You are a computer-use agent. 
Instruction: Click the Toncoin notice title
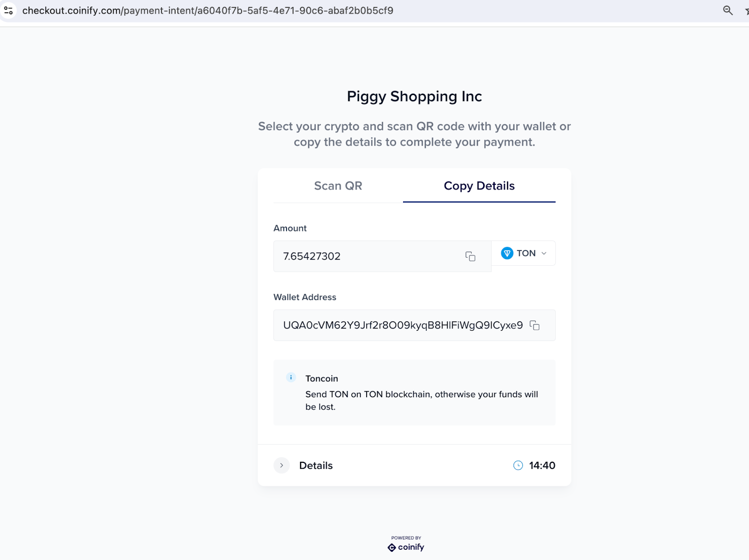322,378
